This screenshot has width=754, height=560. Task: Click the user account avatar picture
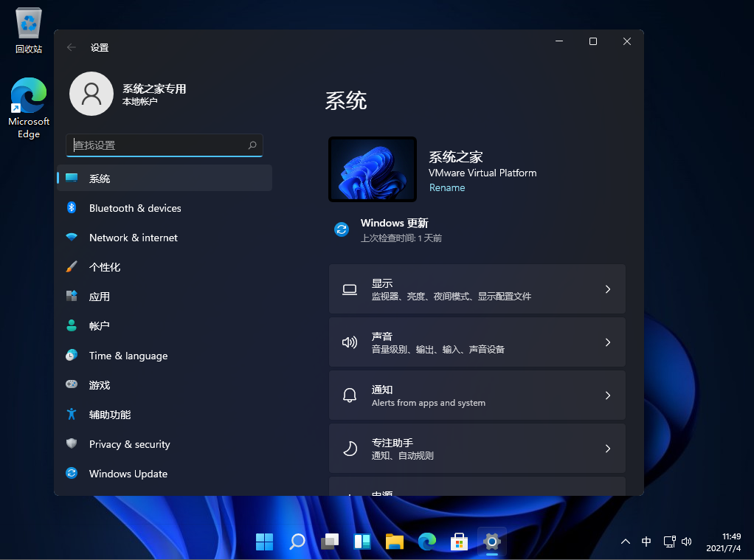tap(91, 94)
